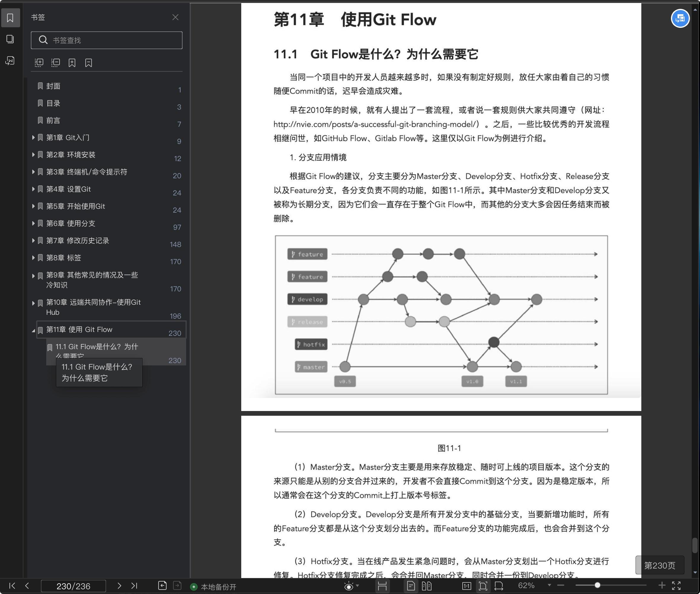This screenshot has height=594, width=700.
Task: Set fit width zoom icon
Action: (x=499, y=586)
